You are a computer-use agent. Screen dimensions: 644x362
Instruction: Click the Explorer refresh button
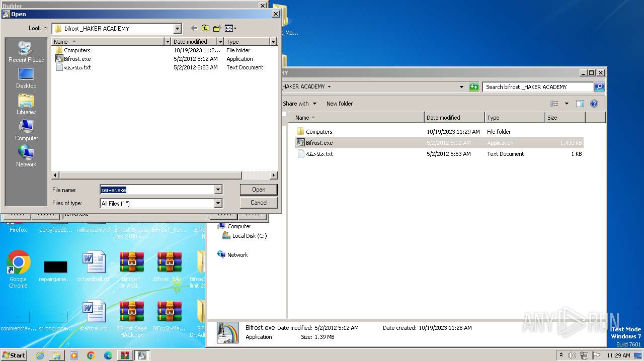(474, 86)
